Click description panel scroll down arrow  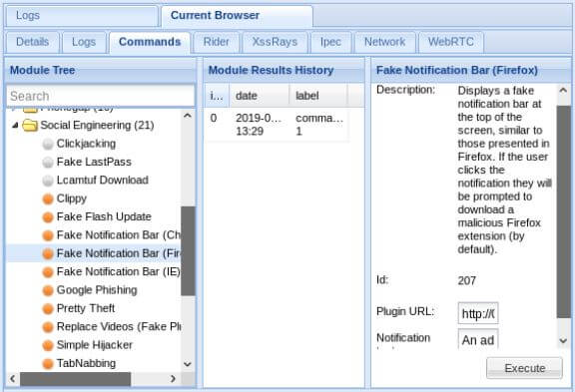[563, 341]
